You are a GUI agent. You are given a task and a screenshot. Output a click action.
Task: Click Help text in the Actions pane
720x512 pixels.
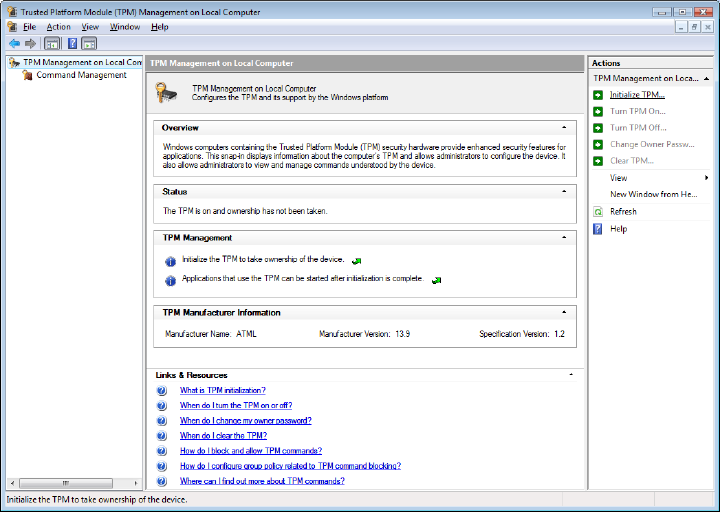point(618,229)
